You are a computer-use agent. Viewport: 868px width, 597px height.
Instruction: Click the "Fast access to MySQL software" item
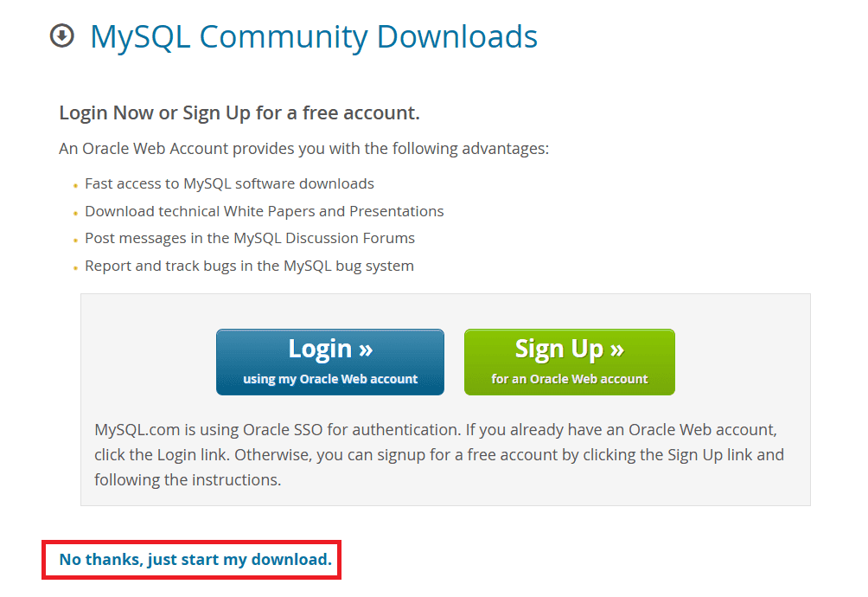(x=229, y=183)
